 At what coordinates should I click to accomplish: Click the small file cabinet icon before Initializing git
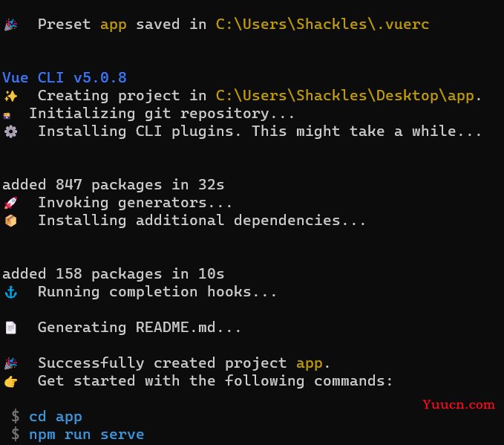click(x=7, y=115)
